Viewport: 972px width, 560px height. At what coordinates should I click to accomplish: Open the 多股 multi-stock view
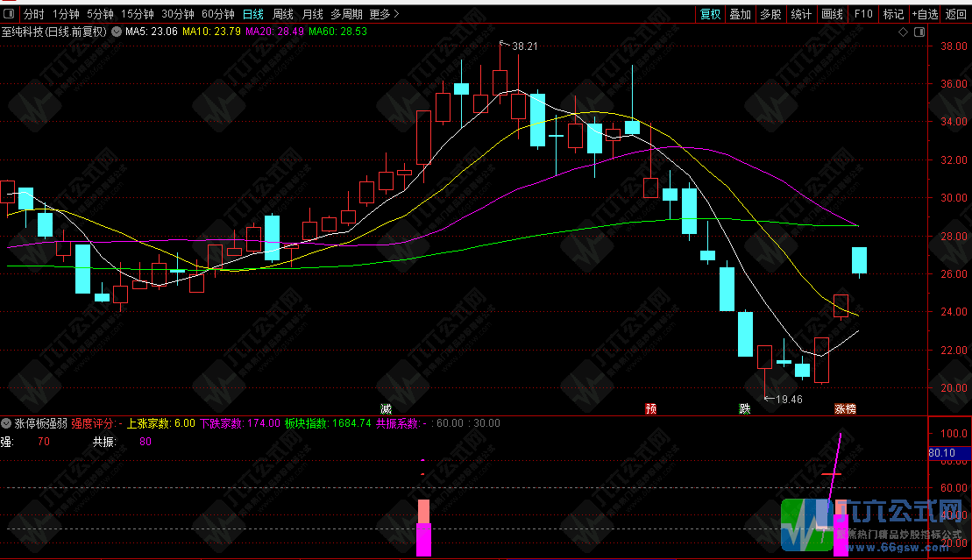[770, 14]
